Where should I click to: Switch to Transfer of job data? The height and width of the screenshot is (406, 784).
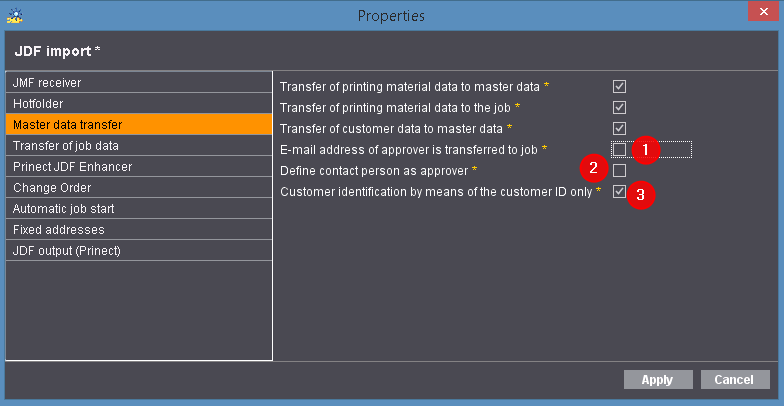pyautogui.click(x=139, y=145)
